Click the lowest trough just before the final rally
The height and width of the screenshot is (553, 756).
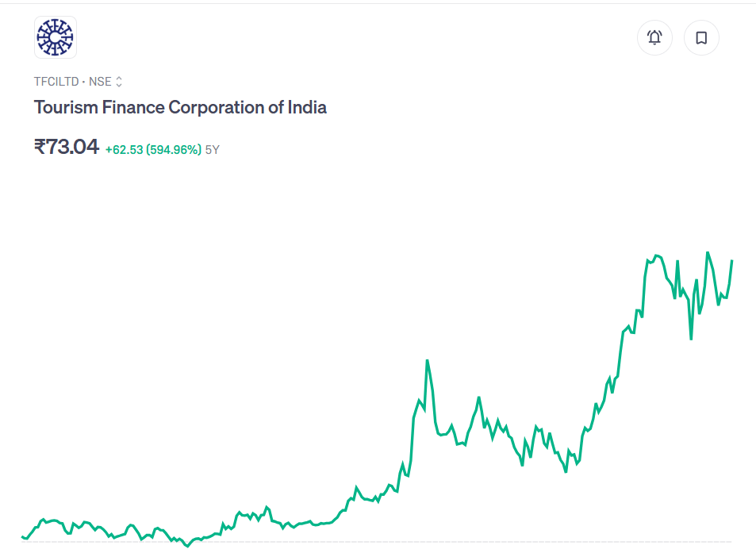(566, 471)
